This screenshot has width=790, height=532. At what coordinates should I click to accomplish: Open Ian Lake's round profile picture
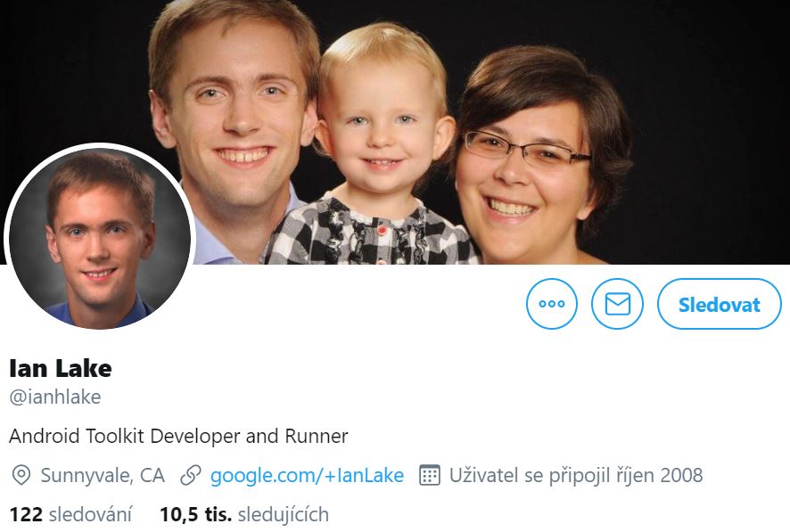100,238
